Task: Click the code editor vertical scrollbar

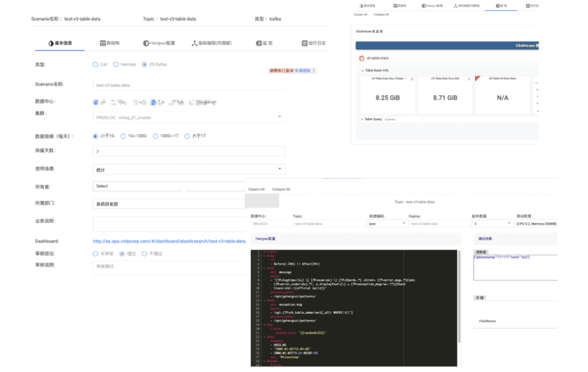Action: [x=459, y=297]
